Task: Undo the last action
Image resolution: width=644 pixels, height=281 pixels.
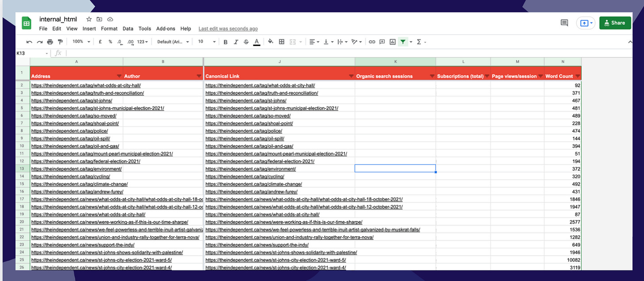Action: tap(29, 42)
